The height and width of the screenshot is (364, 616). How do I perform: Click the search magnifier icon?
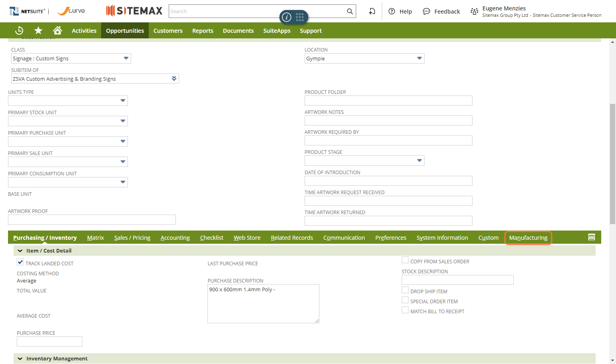[x=350, y=11]
